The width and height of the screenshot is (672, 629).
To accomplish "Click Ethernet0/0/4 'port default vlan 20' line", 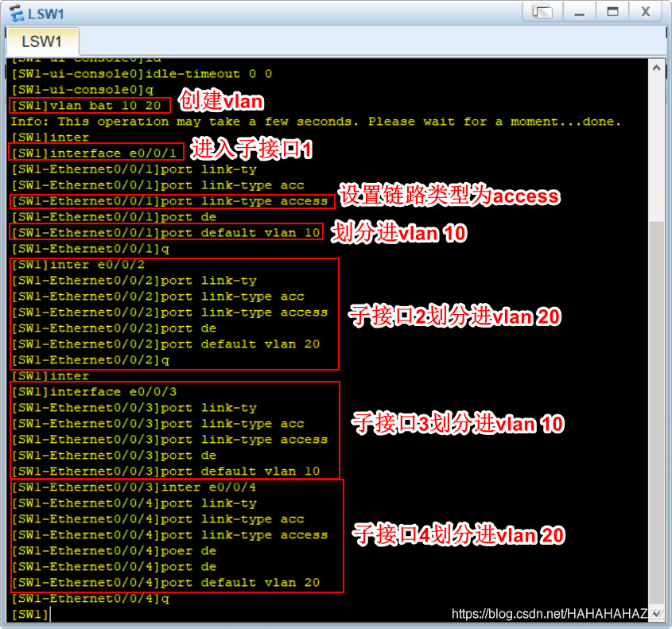I will (166, 582).
